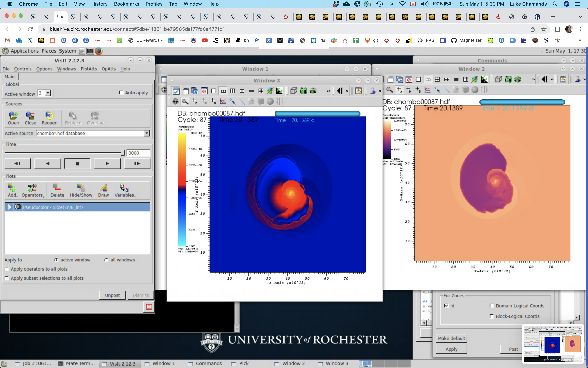Toggle perspective cube icon in Window 2
588x368 pixels.
[x=499, y=79]
